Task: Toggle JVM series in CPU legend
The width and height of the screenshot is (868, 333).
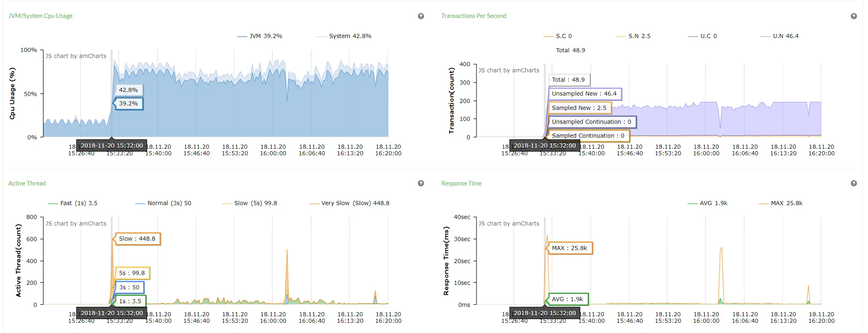Action: 260,36
